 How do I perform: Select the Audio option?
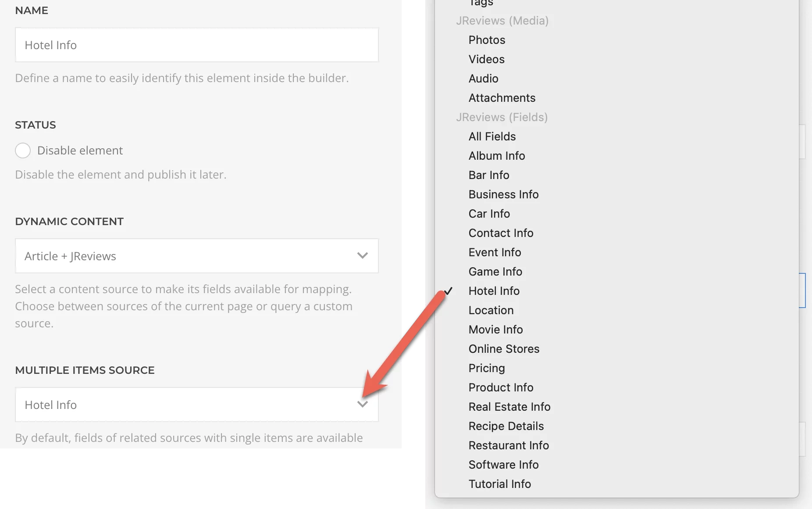click(483, 79)
